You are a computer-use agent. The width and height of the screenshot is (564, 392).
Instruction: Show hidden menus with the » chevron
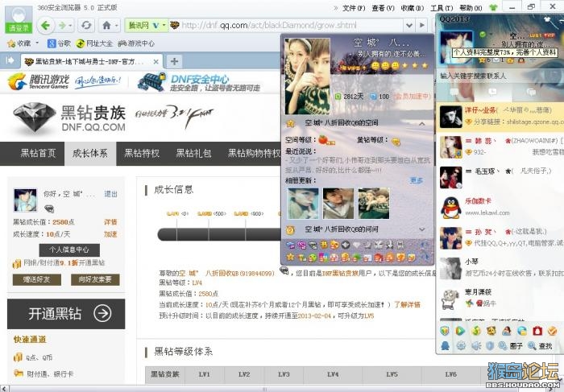tap(336, 7)
